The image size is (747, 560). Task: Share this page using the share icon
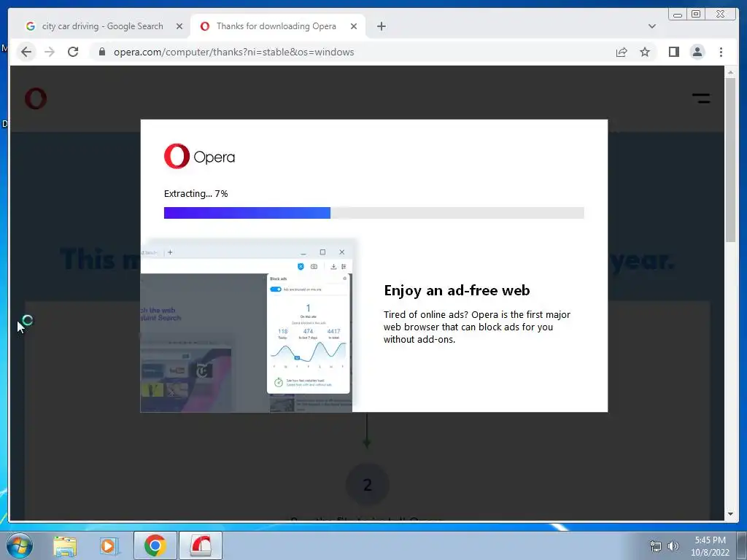click(x=622, y=52)
